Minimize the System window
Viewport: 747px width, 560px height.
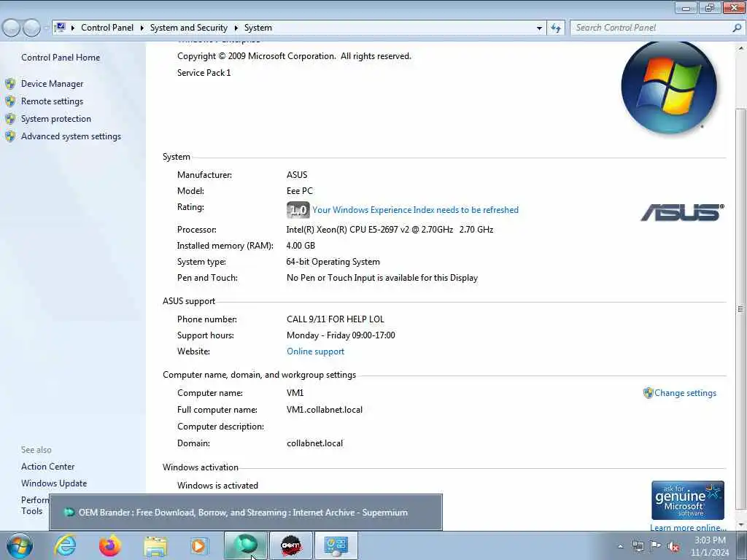[686, 7]
